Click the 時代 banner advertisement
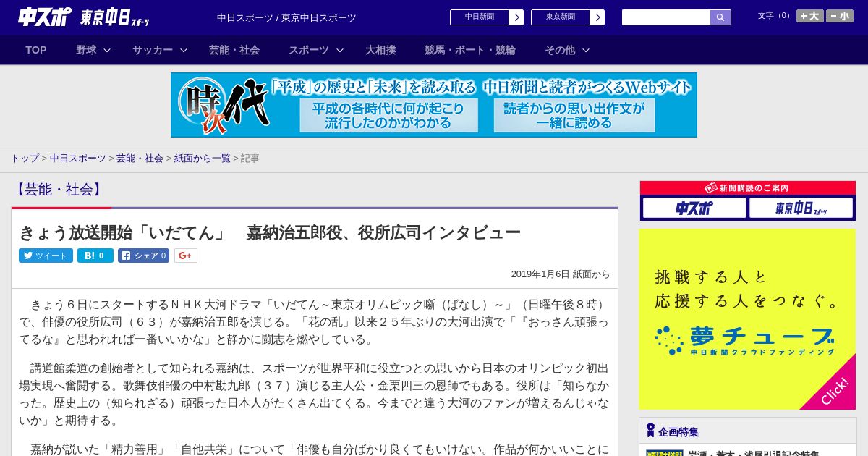 (434, 105)
